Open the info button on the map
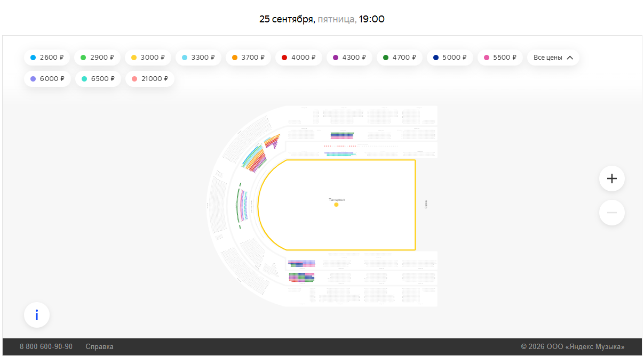This screenshot has height=357, width=644. click(37, 315)
